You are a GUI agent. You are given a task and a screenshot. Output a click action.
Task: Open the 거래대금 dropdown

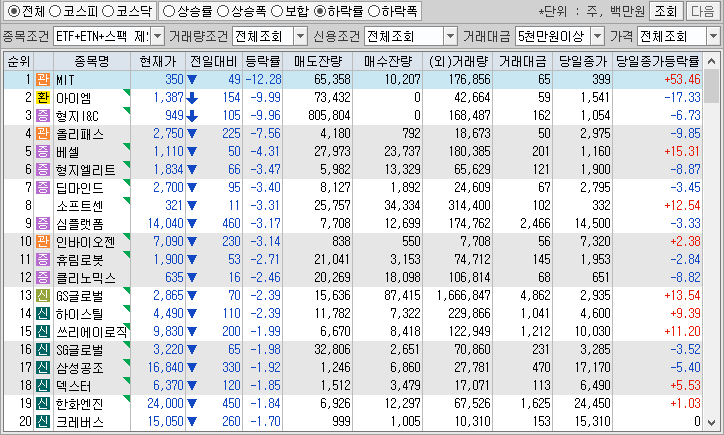click(597, 36)
